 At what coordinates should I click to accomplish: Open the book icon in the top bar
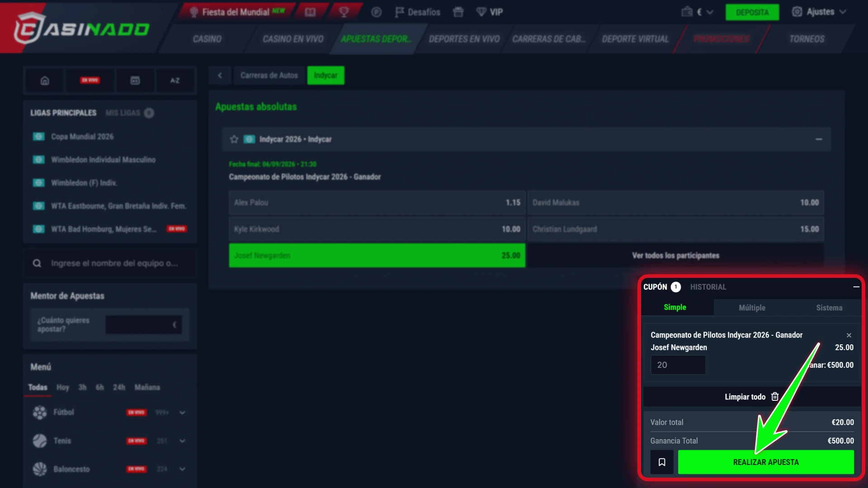(x=310, y=12)
